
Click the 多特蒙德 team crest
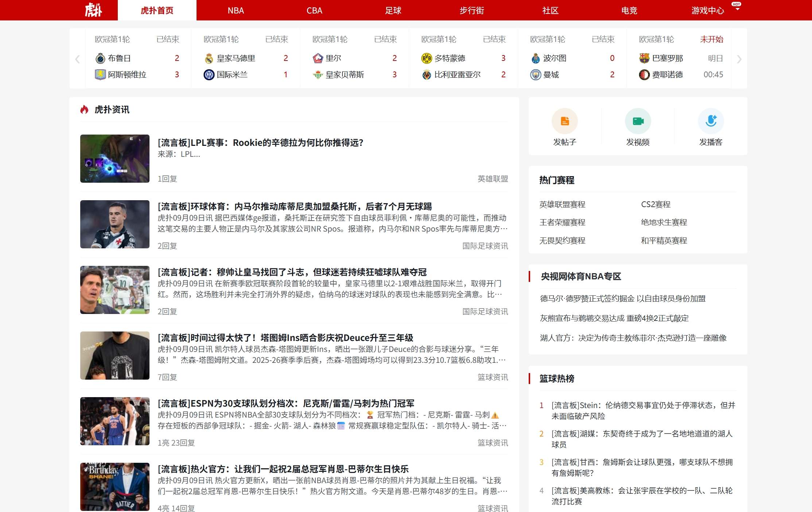tap(427, 58)
